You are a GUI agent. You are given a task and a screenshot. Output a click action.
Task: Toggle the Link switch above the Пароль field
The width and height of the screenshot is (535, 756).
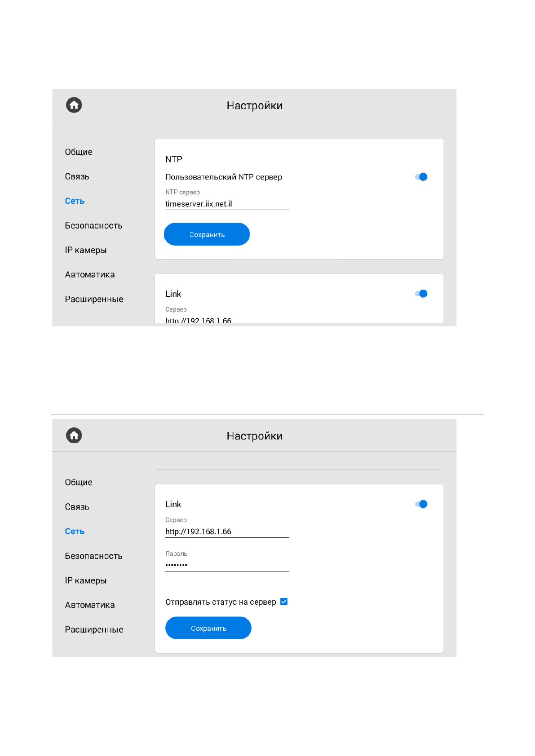click(421, 504)
